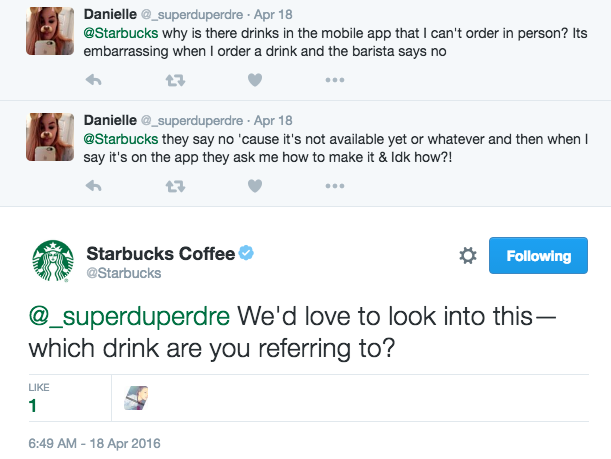Click the @Starbucks handle under profile name
Image resolution: width=611 pixels, height=459 pixels.
[124, 273]
